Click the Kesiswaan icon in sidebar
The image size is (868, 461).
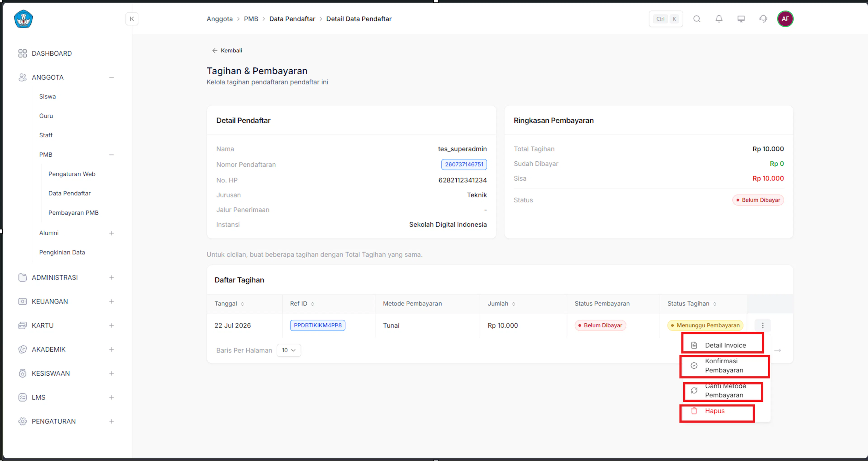coord(22,373)
